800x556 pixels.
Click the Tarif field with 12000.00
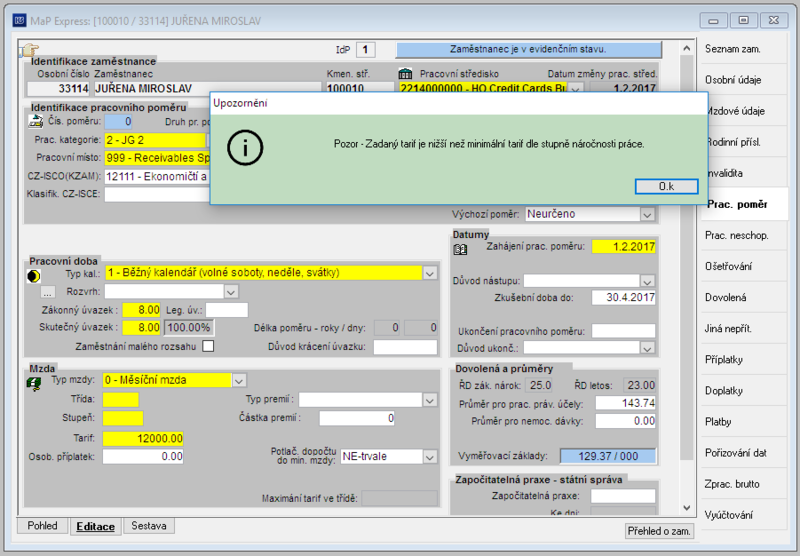pos(143,439)
